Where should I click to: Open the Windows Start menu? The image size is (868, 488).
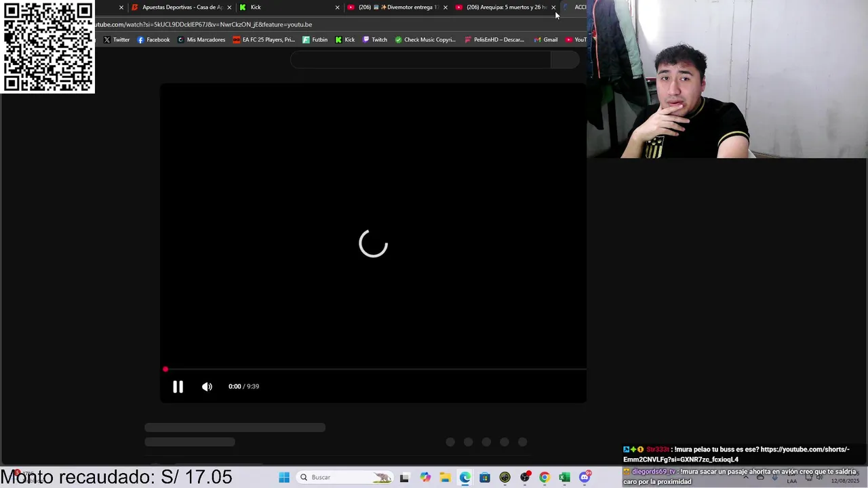click(284, 478)
